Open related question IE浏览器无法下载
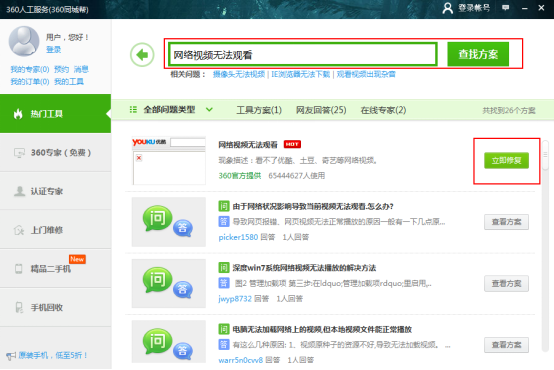Screen dimensions: 554x370 coord(300,74)
